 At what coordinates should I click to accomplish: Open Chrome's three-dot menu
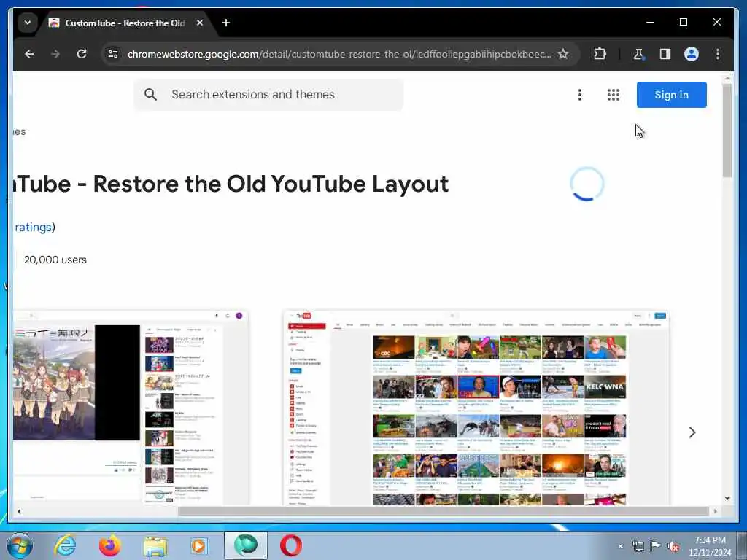pos(718,54)
